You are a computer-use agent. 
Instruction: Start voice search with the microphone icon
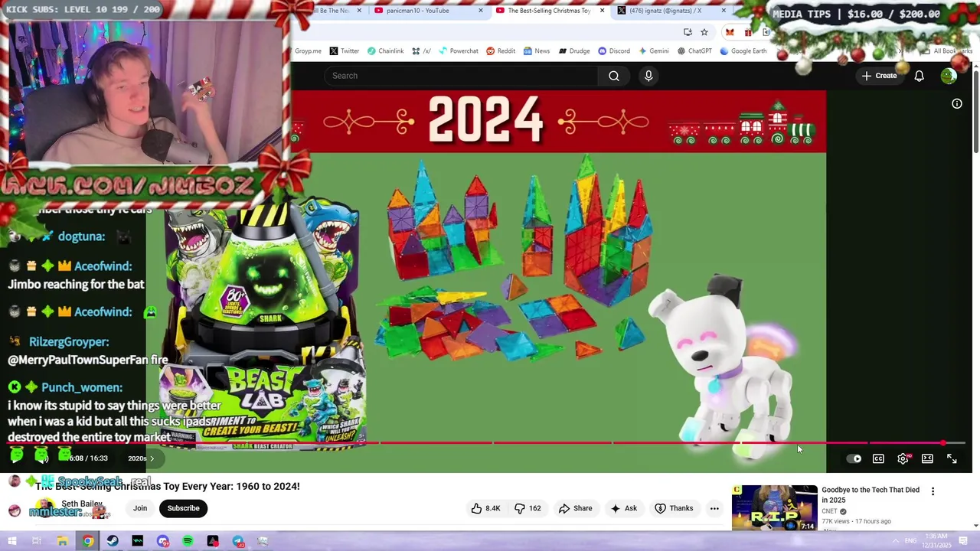coord(648,76)
